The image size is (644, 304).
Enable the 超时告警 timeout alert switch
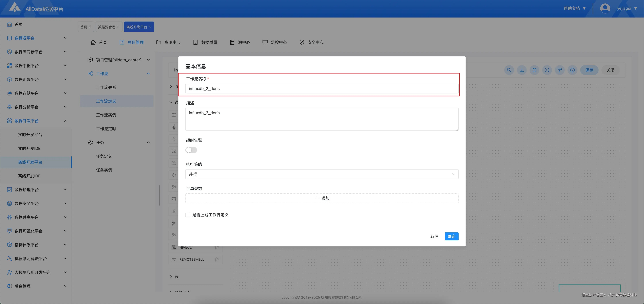coord(191,150)
